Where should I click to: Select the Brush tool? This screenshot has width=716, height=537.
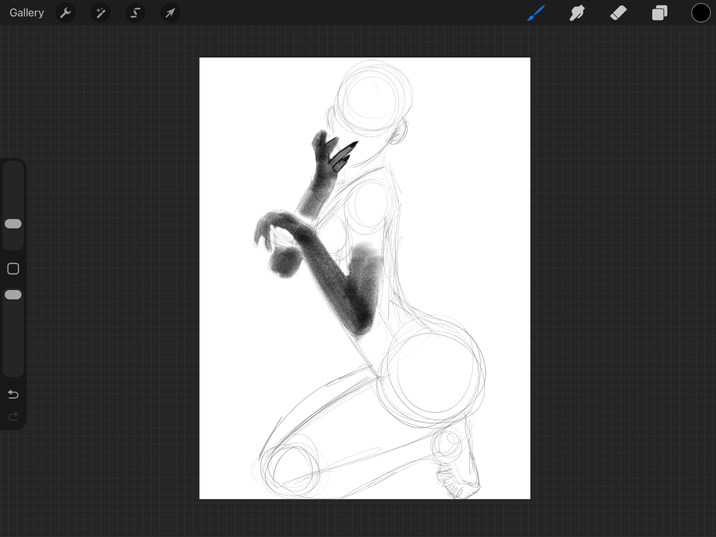(536, 13)
